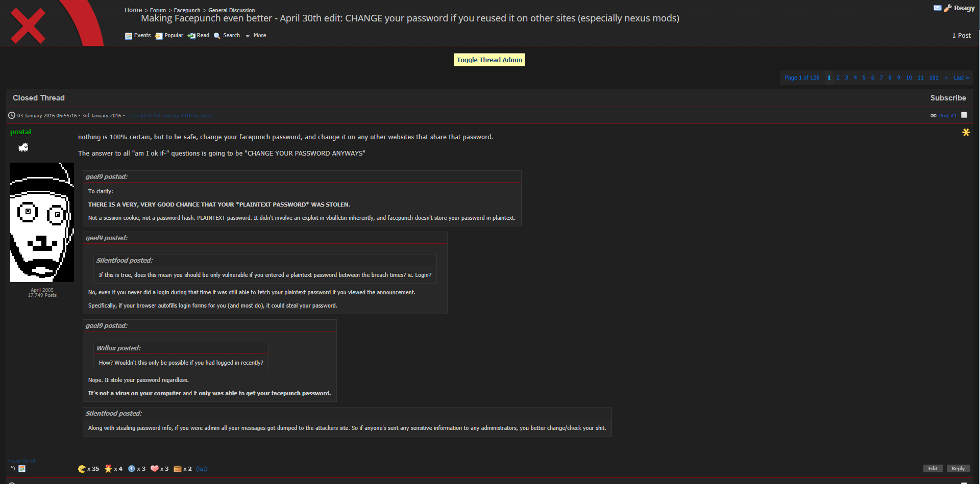Click the Last edited by postal text
The image size is (980, 484).
coord(170,116)
